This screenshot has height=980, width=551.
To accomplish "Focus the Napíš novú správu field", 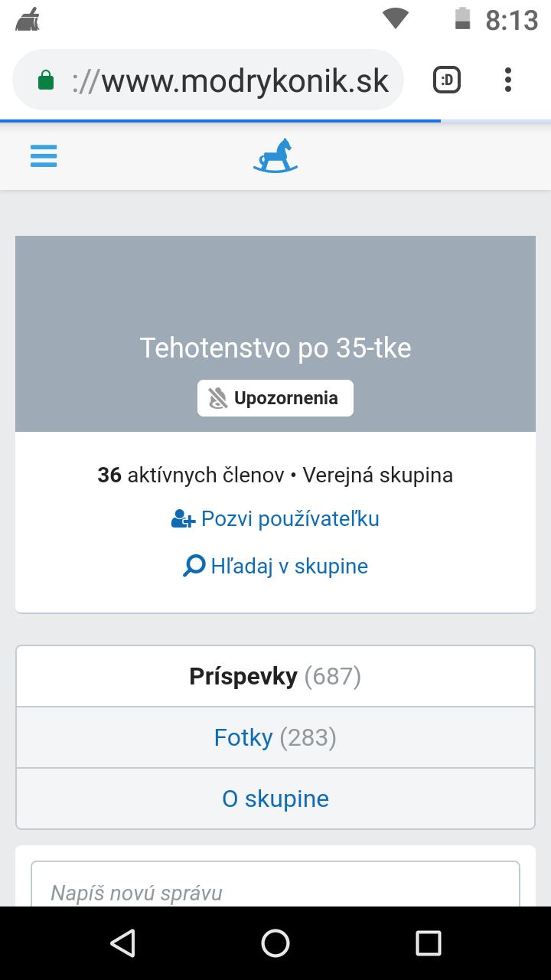I will [275, 892].
